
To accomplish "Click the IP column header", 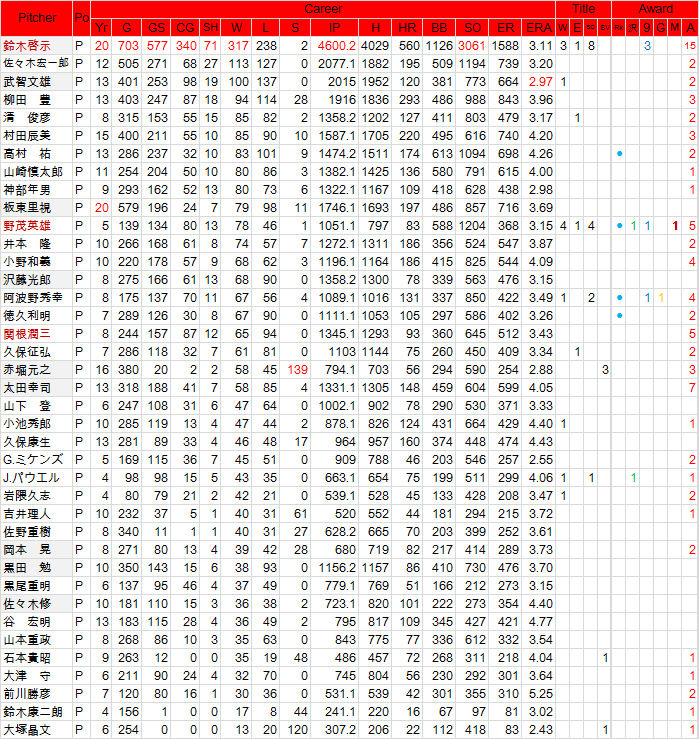I will click(x=334, y=28).
